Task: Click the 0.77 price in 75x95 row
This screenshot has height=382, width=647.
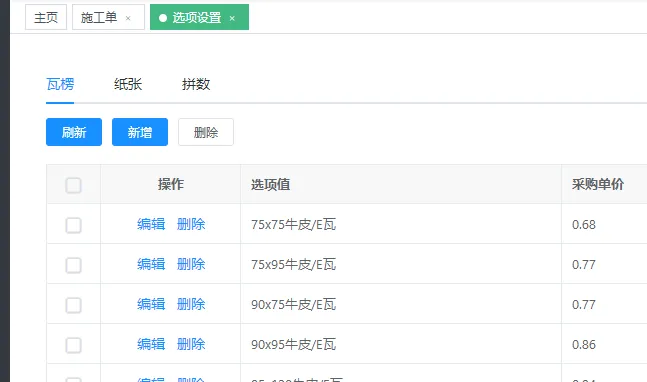Action: point(583,265)
